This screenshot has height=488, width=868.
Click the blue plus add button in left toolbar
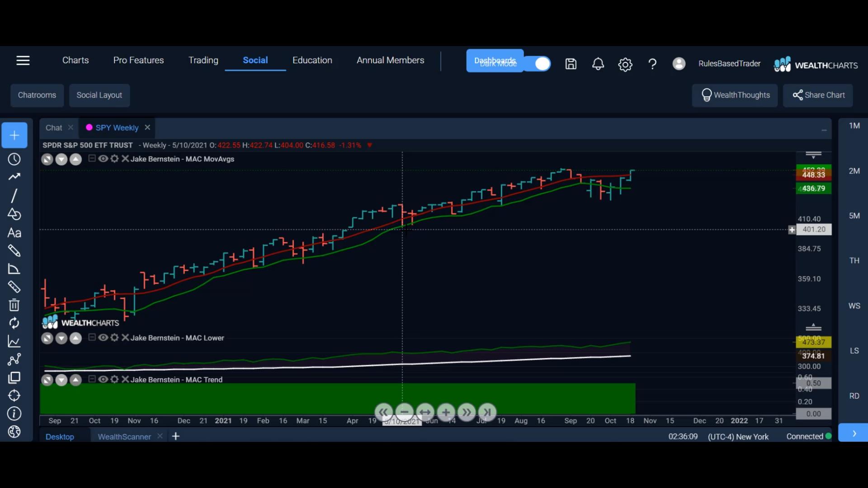tap(14, 135)
